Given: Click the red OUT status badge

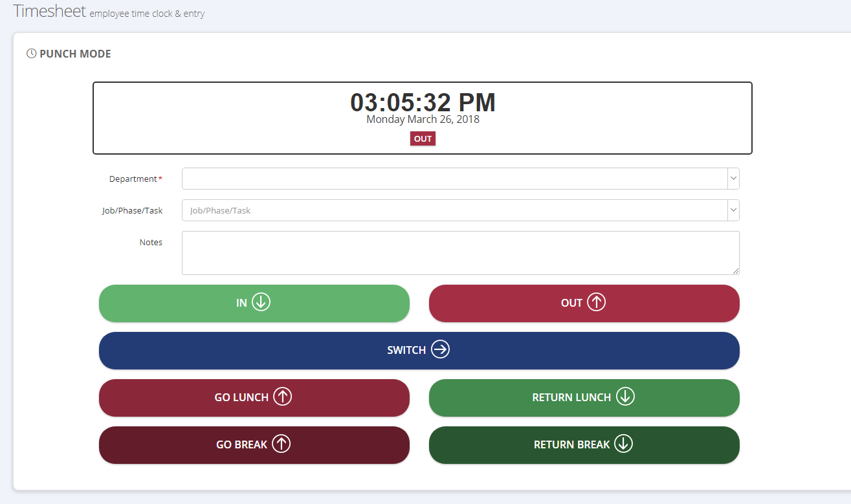Looking at the screenshot, I should pos(423,139).
